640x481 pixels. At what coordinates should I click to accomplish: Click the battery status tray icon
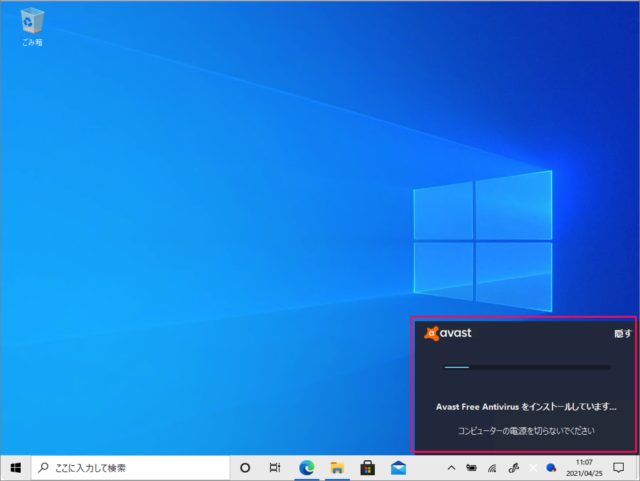(470, 467)
